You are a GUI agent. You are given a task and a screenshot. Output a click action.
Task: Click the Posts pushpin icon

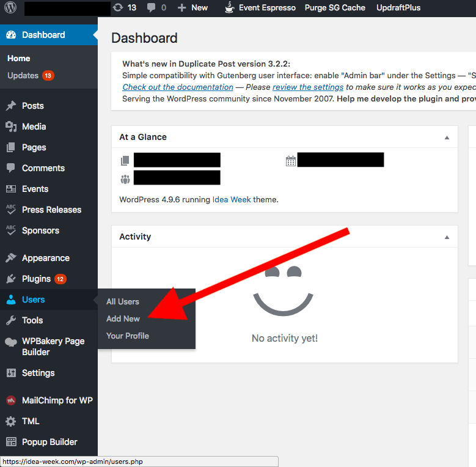[x=11, y=106]
